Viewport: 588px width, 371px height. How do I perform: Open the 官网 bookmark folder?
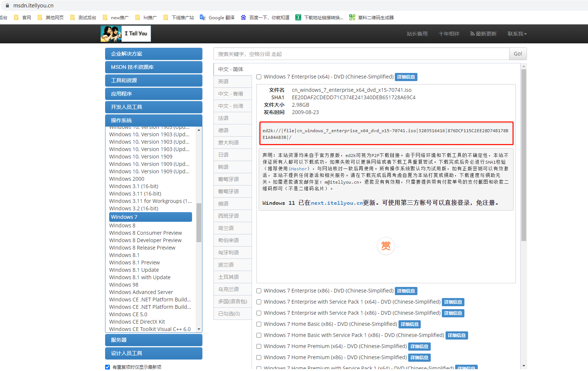coord(23,17)
